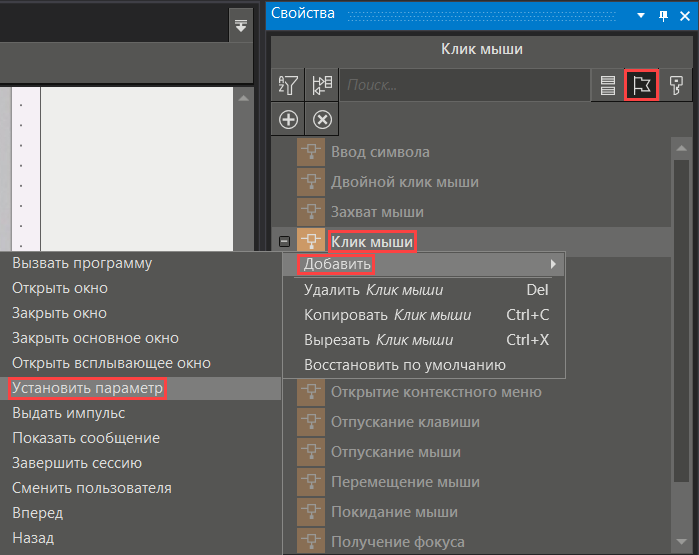Click Восстановить по умолчанию

pos(405,365)
